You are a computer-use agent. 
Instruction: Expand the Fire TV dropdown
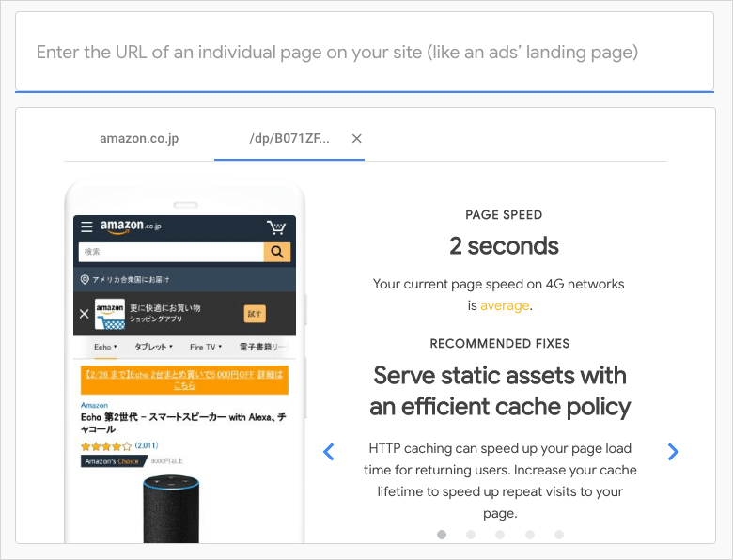coord(206,347)
